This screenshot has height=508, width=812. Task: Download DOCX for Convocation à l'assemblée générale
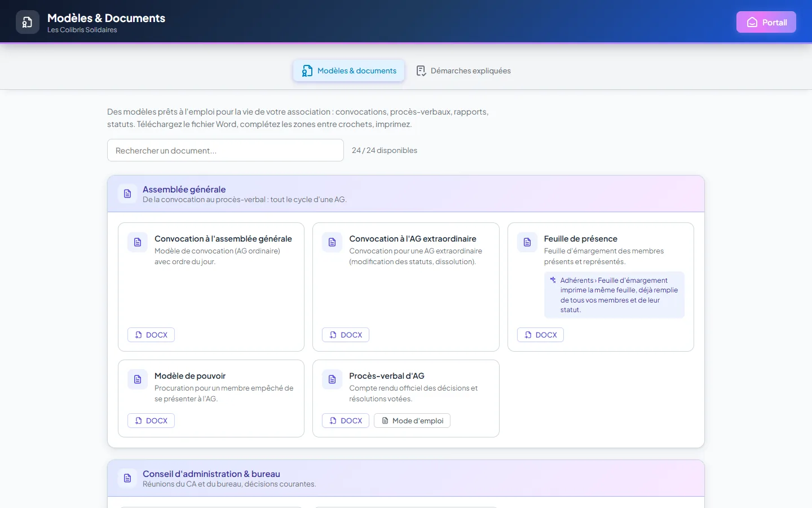tap(151, 335)
